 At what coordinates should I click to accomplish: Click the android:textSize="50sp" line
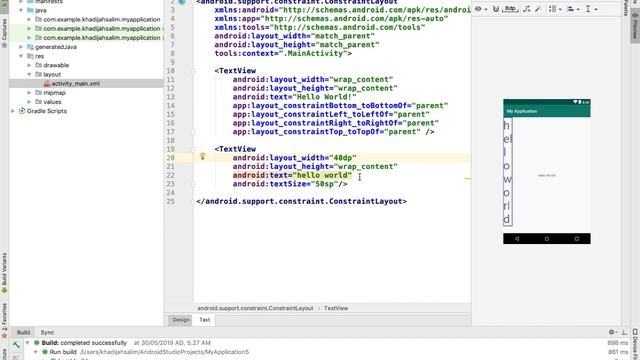(290, 184)
